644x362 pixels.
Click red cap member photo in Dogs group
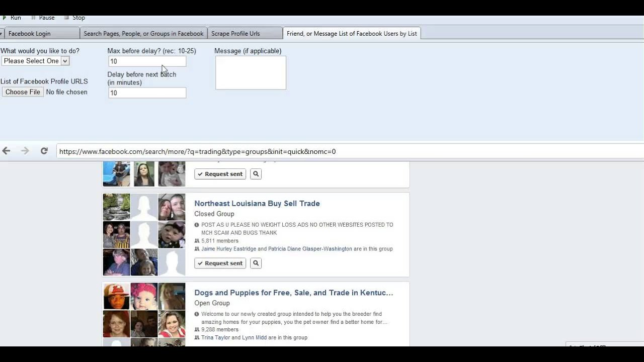[116, 296]
